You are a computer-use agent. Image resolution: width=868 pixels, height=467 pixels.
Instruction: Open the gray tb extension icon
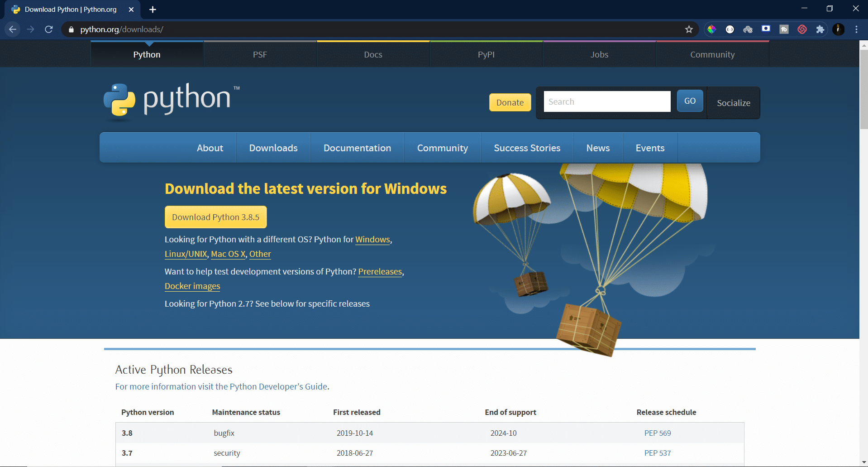tap(784, 29)
